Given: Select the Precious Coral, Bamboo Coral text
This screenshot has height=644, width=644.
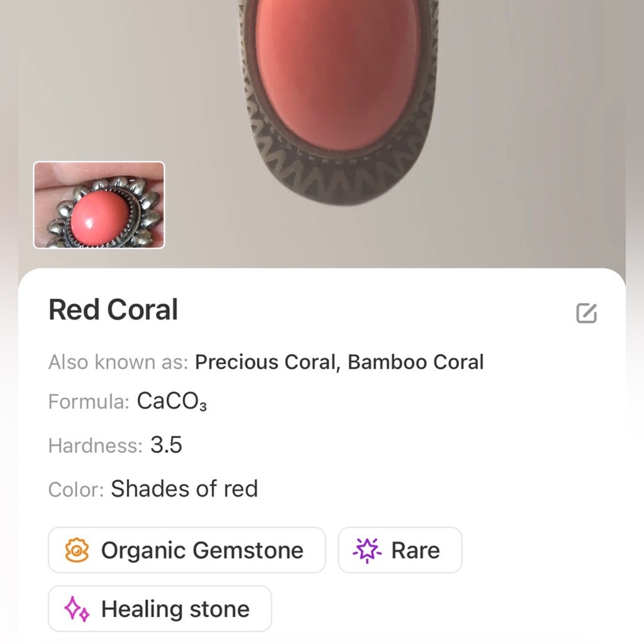Looking at the screenshot, I should (339, 362).
